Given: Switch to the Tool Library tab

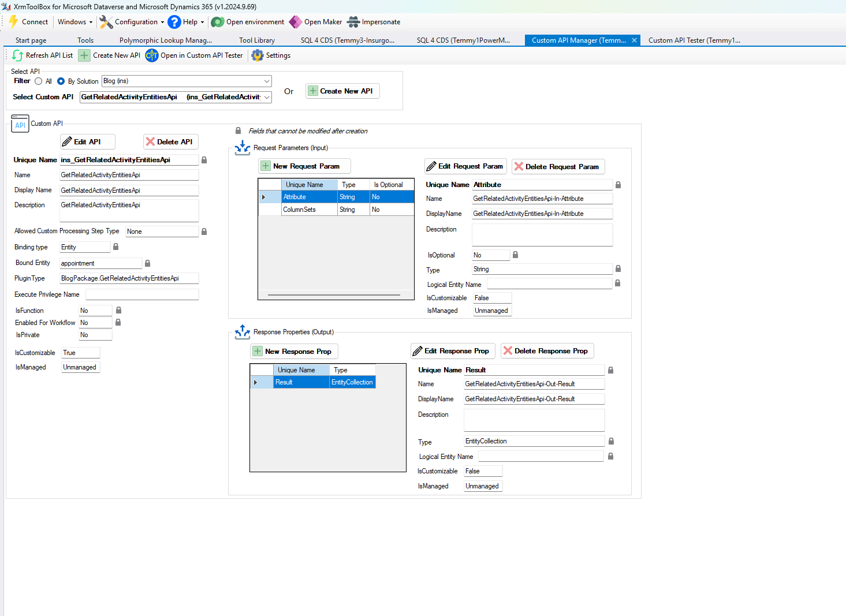Looking at the screenshot, I should click(x=257, y=40).
